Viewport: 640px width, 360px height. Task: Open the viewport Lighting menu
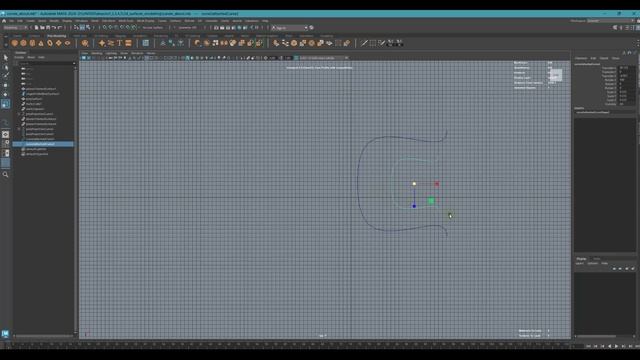pos(111,53)
